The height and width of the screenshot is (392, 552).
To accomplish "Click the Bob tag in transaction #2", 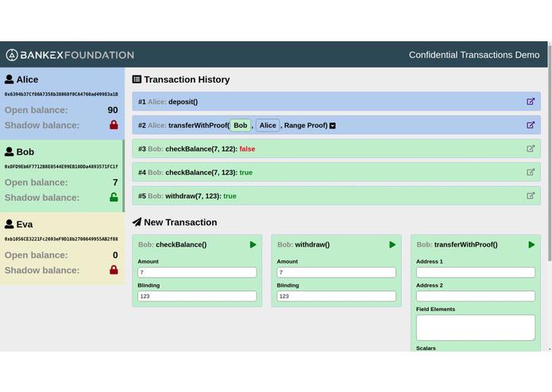I will click(x=241, y=125).
